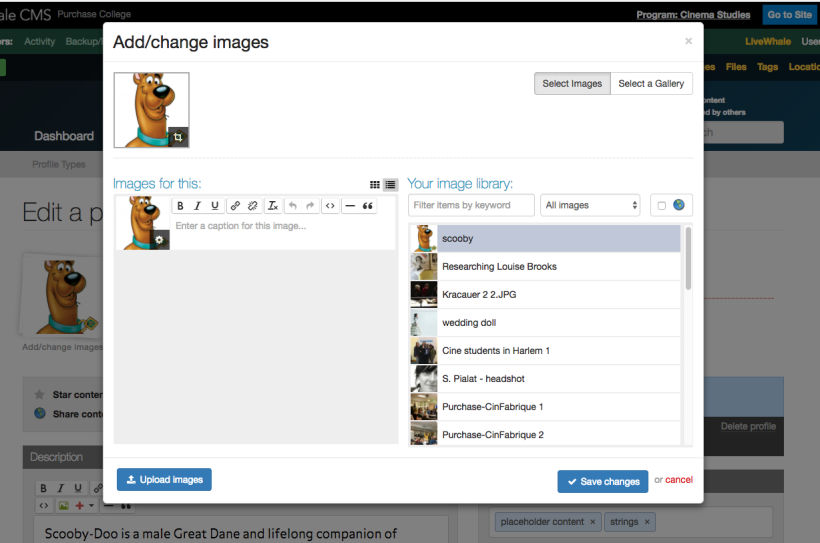
Task: Insert horizontal rule in the caption
Action: coord(350,206)
